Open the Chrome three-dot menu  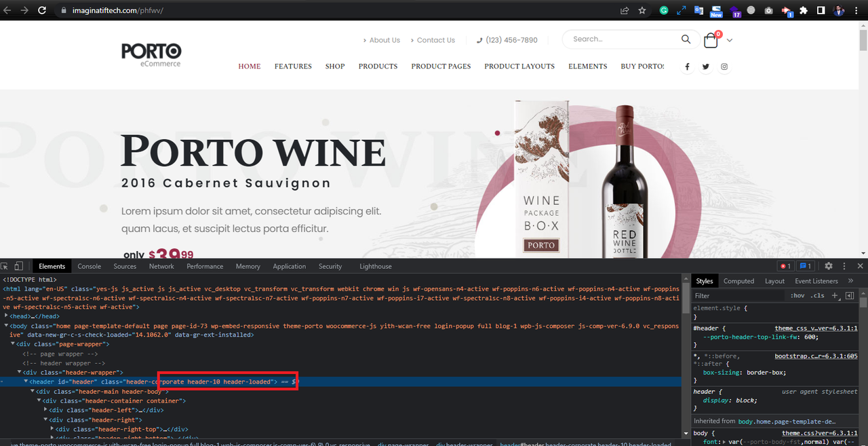coord(858,11)
